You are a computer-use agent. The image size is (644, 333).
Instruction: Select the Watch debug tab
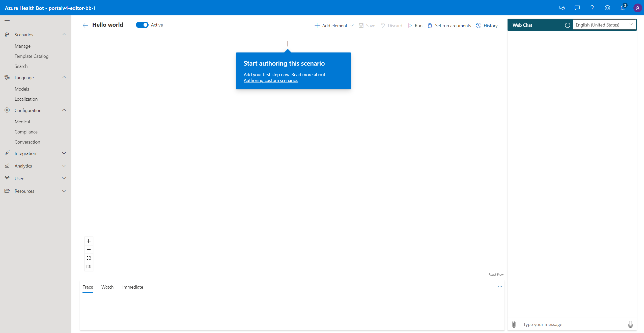(107, 287)
